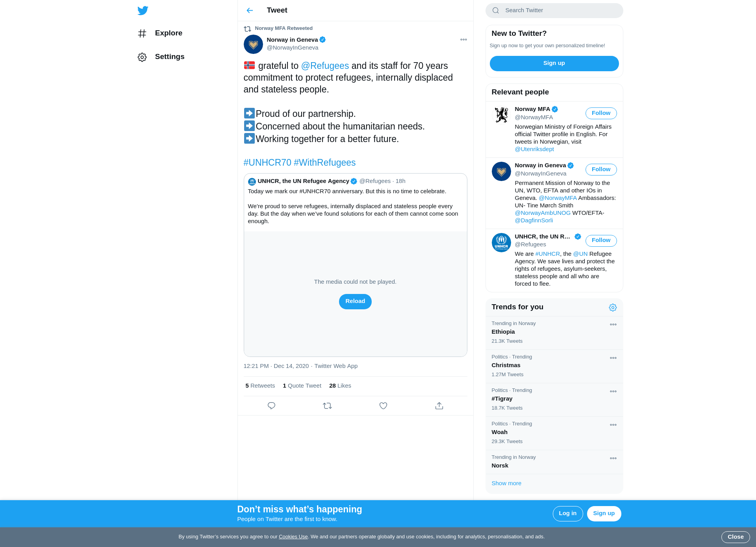The height and width of the screenshot is (547, 756).
Task: Follow Norway in Geneva under Relevant people
Action: 601,170
